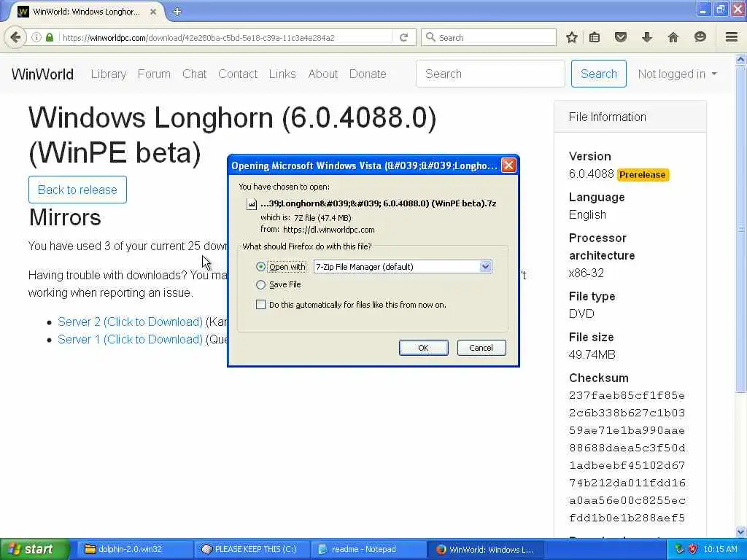Click the 7z file icon in dialog
747x560 pixels.
pos(251,204)
